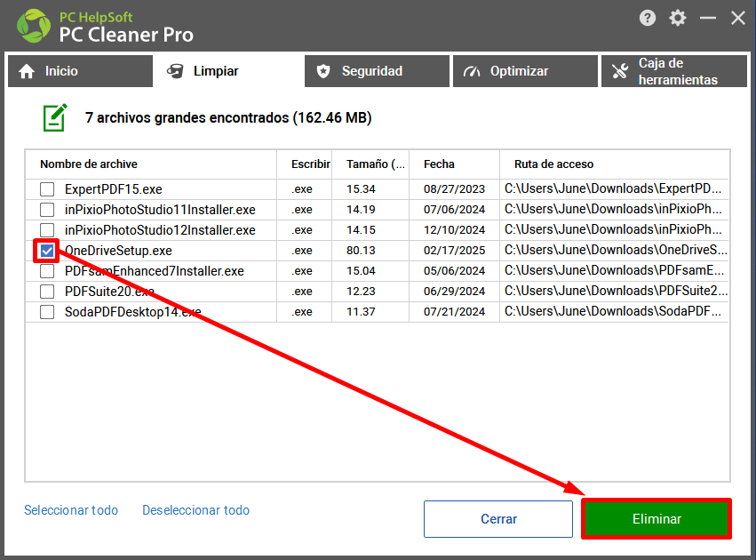Image resolution: width=756 pixels, height=560 pixels.
Task: Click the 80.13 size value
Action: [x=361, y=251]
